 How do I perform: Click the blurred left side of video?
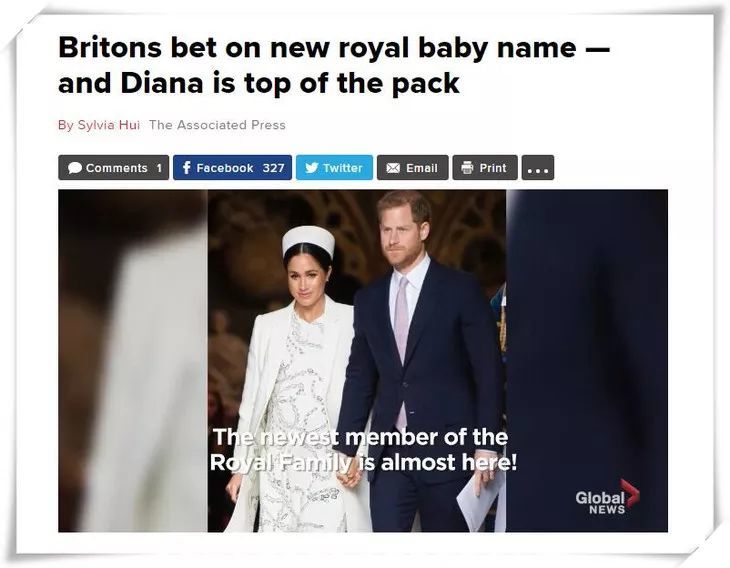[133, 361]
